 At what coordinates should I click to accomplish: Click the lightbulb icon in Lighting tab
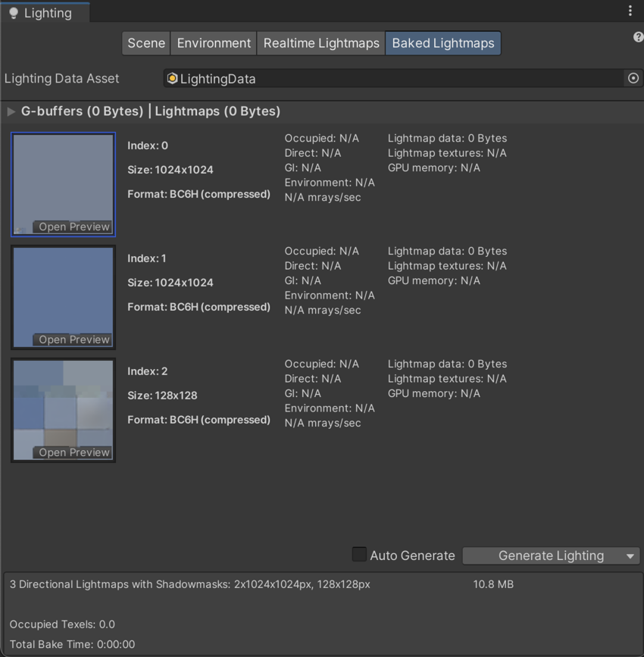click(x=13, y=14)
